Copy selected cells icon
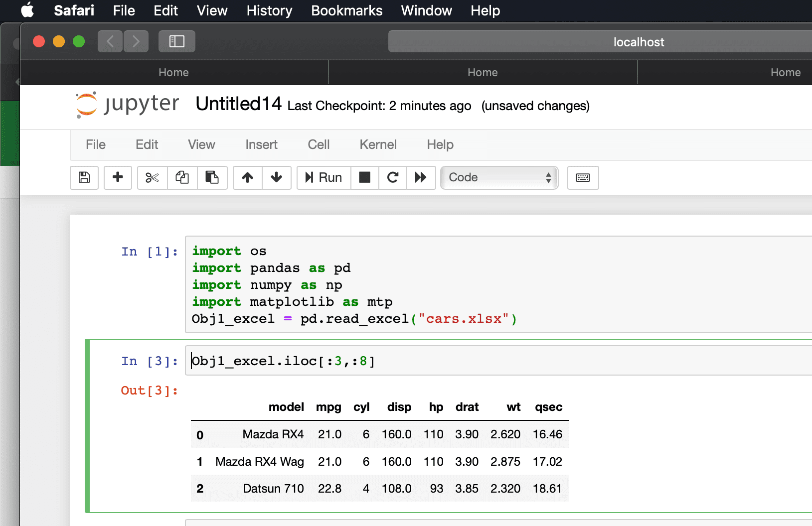The height and width of the screenshot is (526, 812). click(x=182, y=177)
